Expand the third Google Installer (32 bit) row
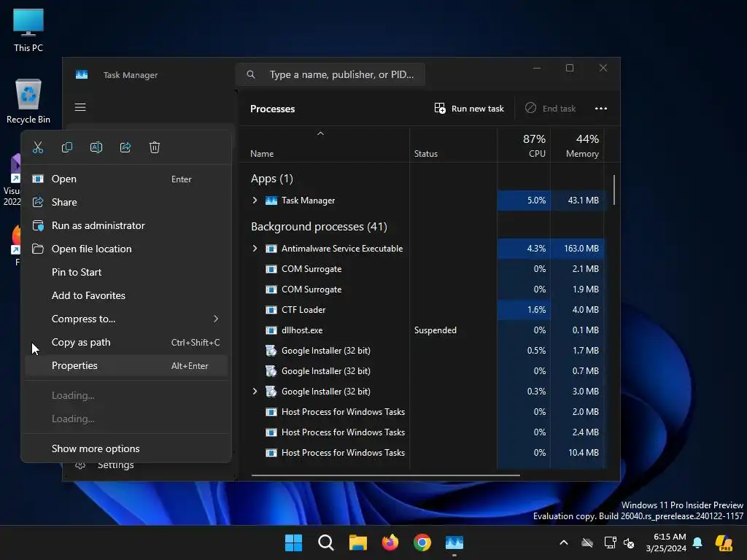The height and width of the screenshot is (560, 747). point(255,392)
